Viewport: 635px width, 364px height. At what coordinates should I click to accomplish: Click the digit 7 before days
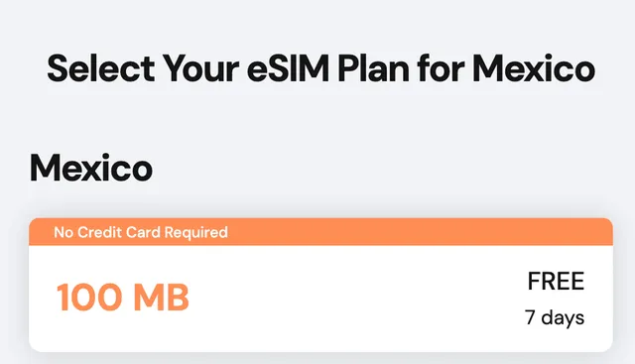coord(530,317)
